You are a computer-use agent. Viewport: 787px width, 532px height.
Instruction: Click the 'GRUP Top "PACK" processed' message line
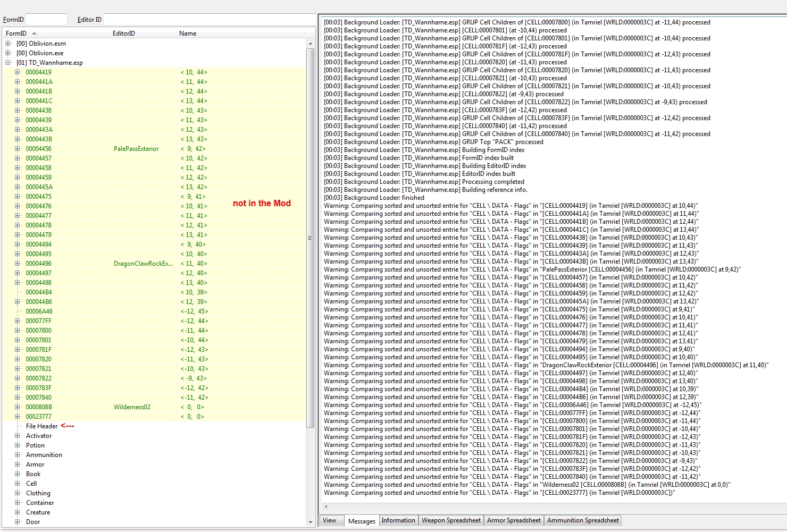point(433,142)
